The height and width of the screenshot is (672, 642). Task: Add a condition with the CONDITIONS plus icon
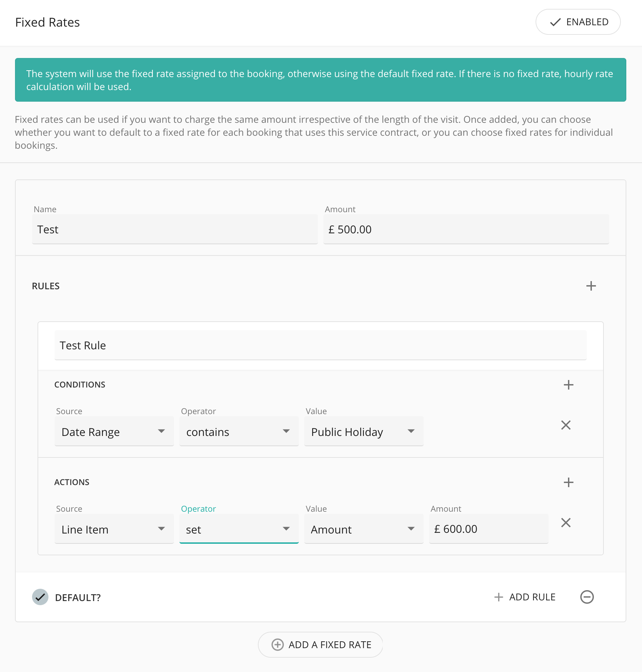pyautogui.click(x=568, y=384)
